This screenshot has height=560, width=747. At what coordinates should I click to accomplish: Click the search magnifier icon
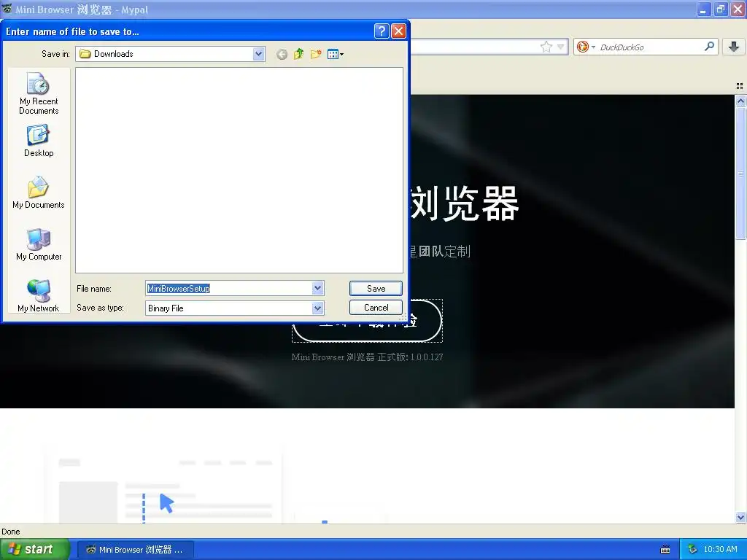point(709,47)
